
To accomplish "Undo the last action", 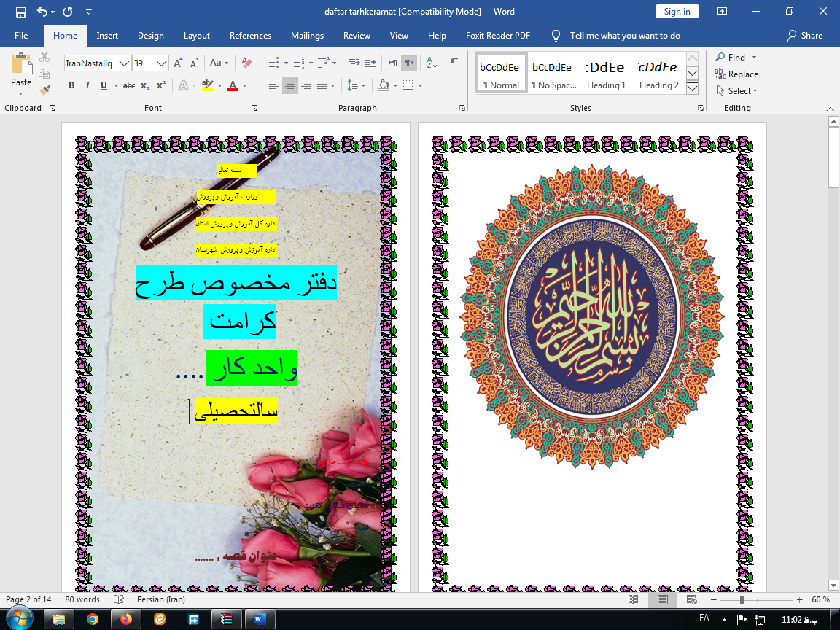I will click(42, 12).
